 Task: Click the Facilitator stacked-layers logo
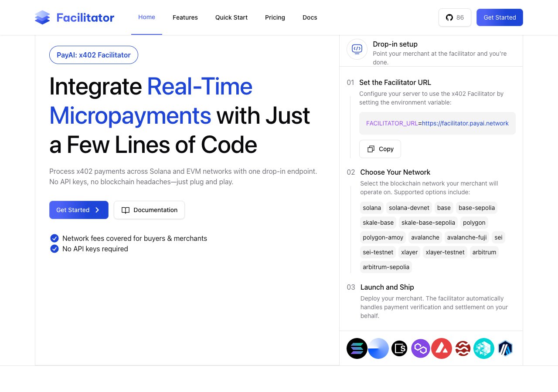point(42,17)
